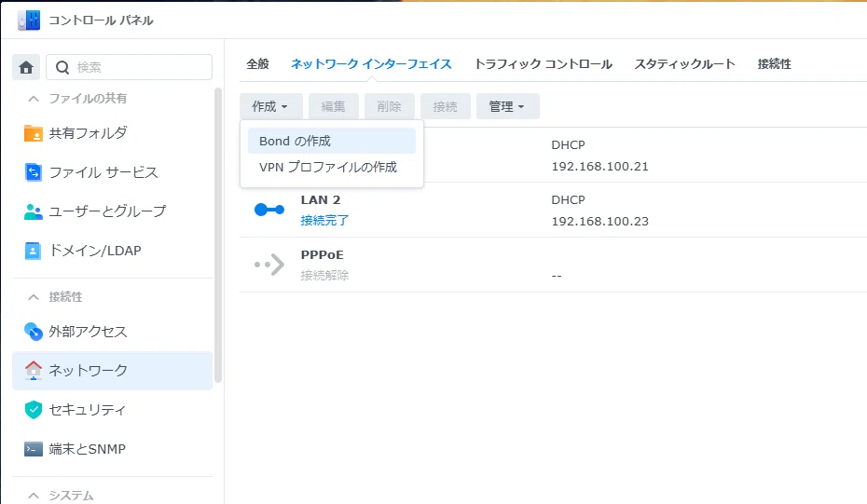This screenshot has height=504, width=867.
Task: Click DHCP label above 192.168.100.23
Action: (568, 200)
